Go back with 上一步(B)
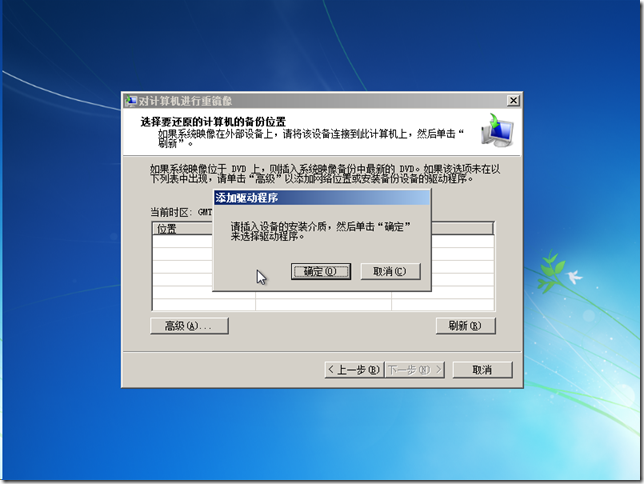 [354, 370]
